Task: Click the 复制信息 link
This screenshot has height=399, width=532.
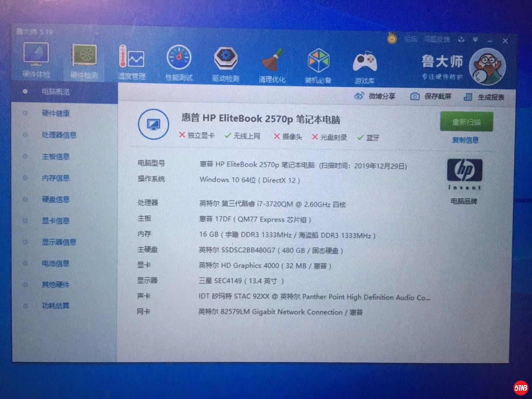Action: (x=465, y=140)
